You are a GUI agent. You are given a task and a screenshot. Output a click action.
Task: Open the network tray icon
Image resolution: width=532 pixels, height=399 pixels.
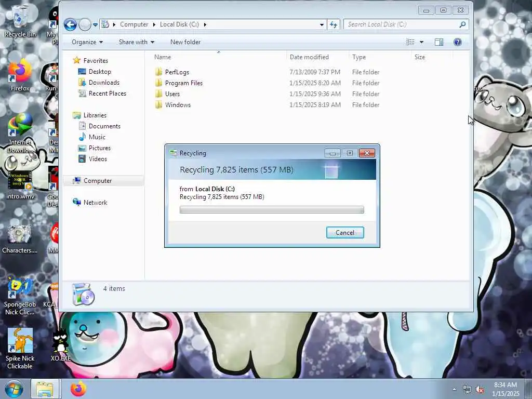tap(467, 390)
